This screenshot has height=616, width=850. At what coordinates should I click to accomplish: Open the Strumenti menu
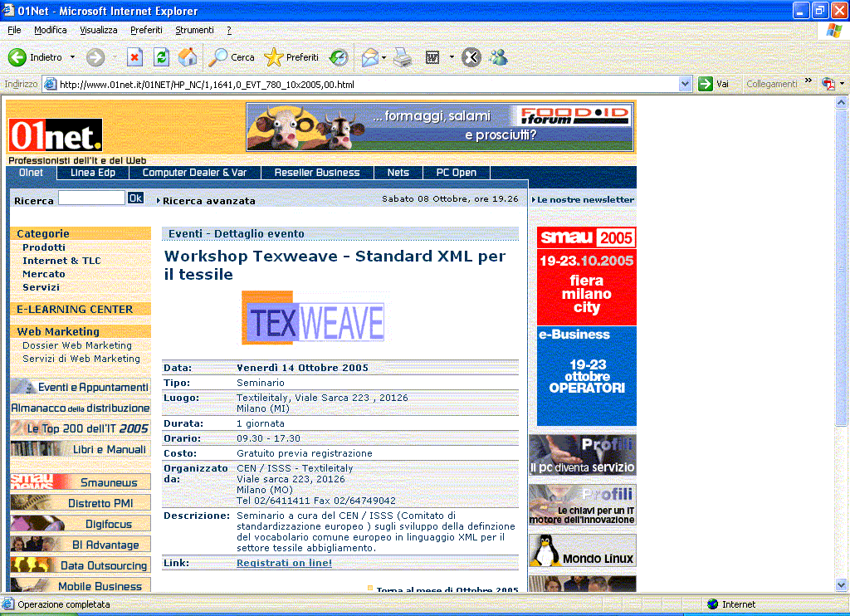[194, 31]
